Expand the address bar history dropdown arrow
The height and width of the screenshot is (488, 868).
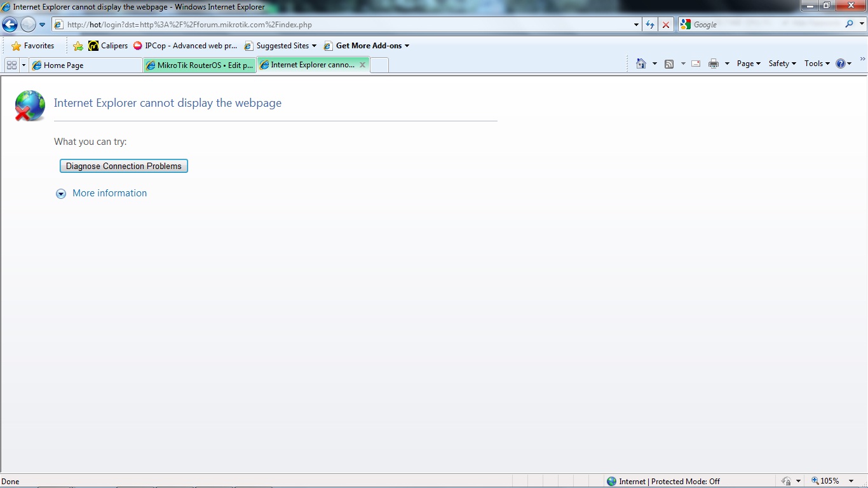(x=637, y=25)
